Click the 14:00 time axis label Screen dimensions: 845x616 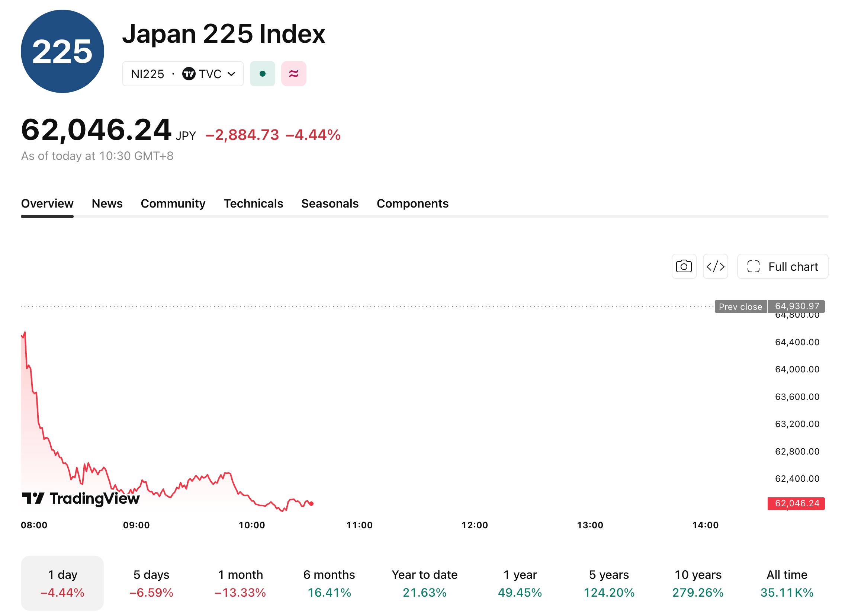(x=706, y=525)
